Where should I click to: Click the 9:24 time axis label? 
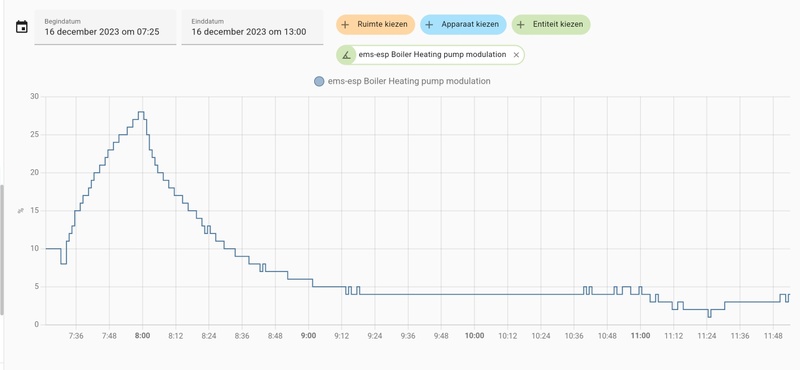(x=374, y=336)
